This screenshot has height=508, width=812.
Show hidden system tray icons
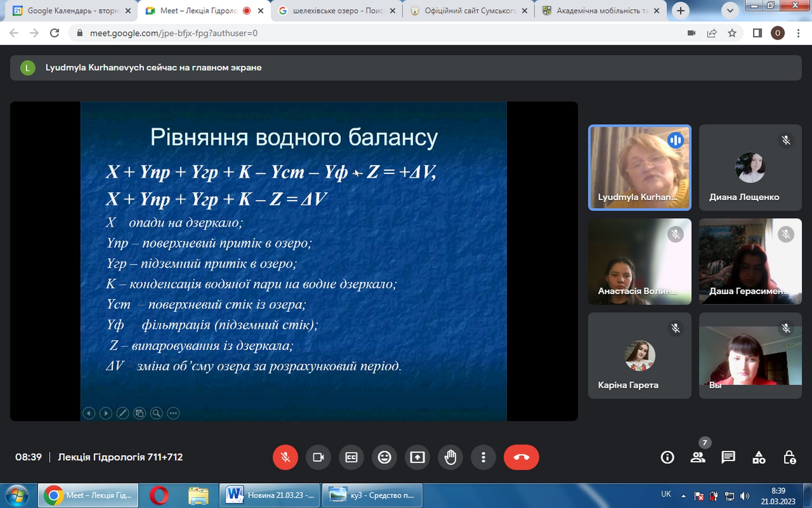[x=683, y=496]
